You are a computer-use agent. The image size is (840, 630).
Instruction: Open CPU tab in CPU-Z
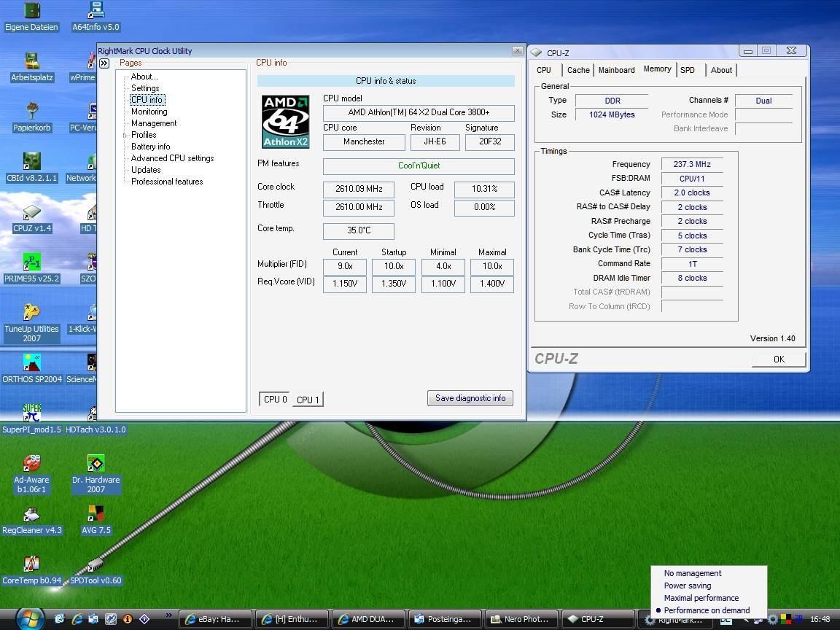[544, 70]
